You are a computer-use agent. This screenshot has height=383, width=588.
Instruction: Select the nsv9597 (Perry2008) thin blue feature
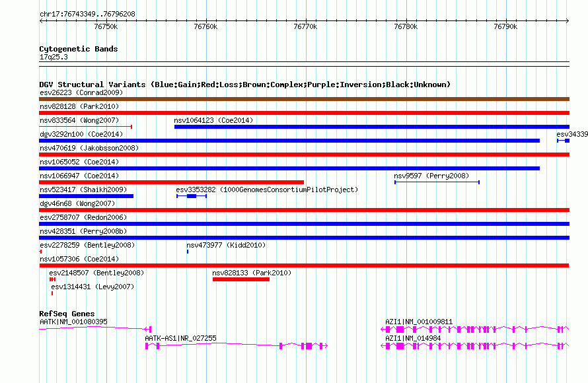(x=437, y=182)
